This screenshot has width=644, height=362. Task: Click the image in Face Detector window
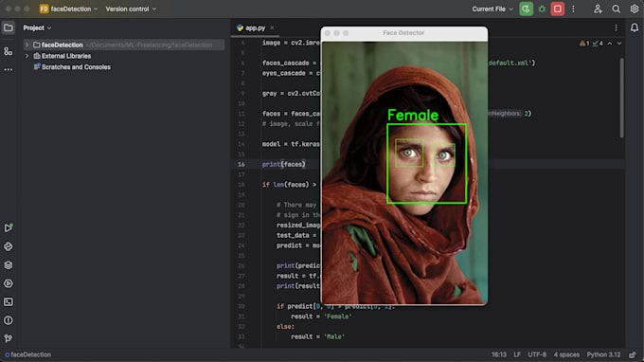404,172
